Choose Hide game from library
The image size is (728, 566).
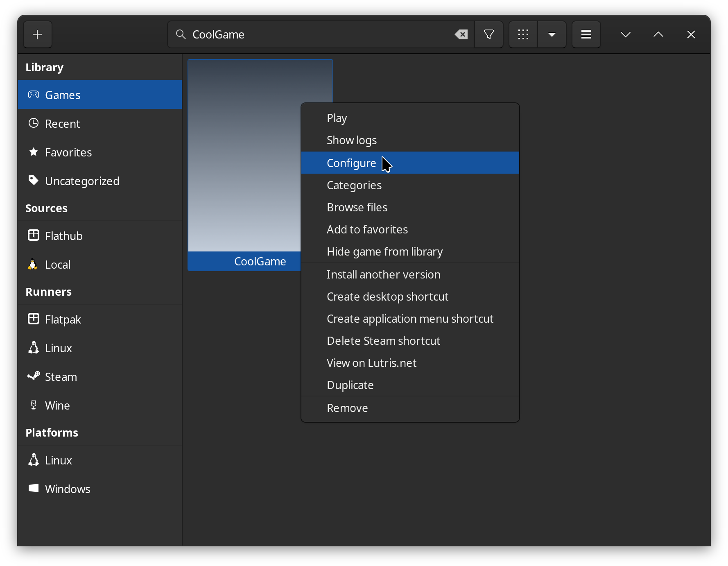point(384,251)
